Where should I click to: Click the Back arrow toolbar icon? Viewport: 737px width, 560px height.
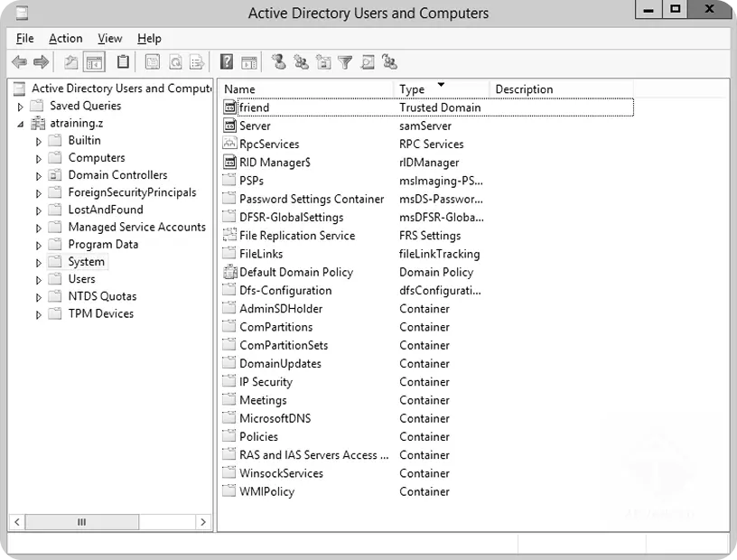19,61
